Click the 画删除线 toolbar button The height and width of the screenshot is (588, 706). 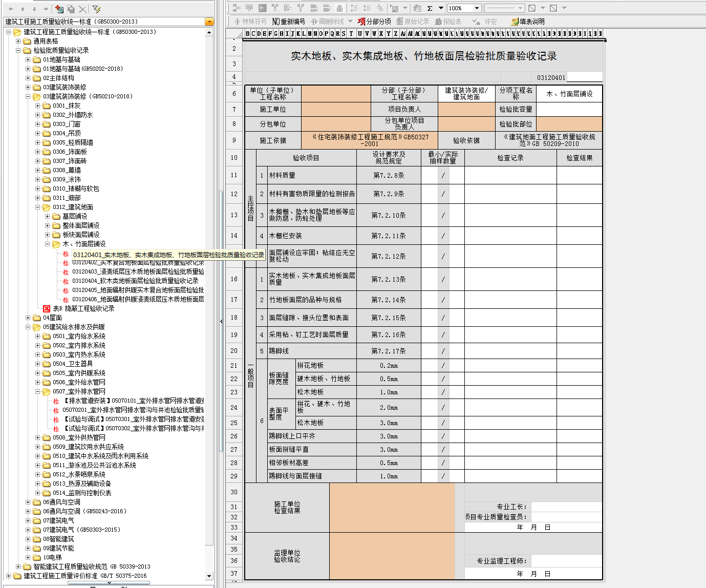point(327,22)
